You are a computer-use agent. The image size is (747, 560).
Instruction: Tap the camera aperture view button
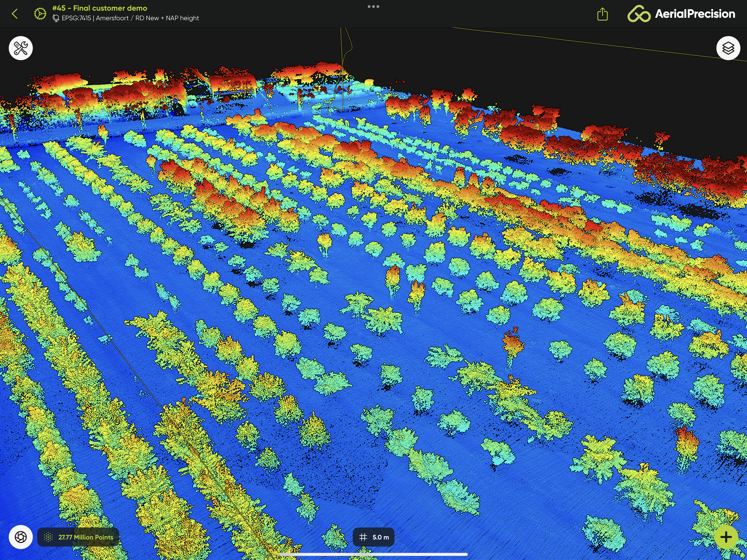pos(21,537)
